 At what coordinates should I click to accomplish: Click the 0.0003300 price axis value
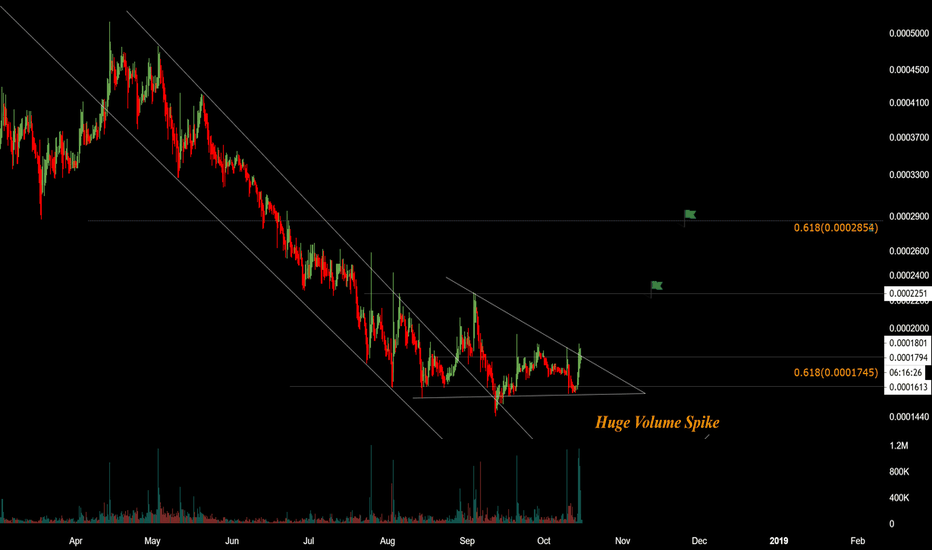click(909, 175)
